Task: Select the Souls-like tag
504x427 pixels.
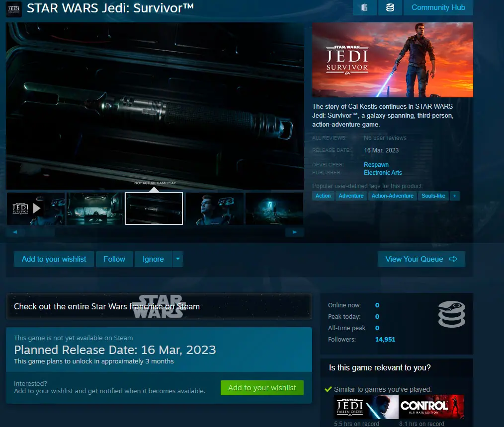Action: [433, 196]
